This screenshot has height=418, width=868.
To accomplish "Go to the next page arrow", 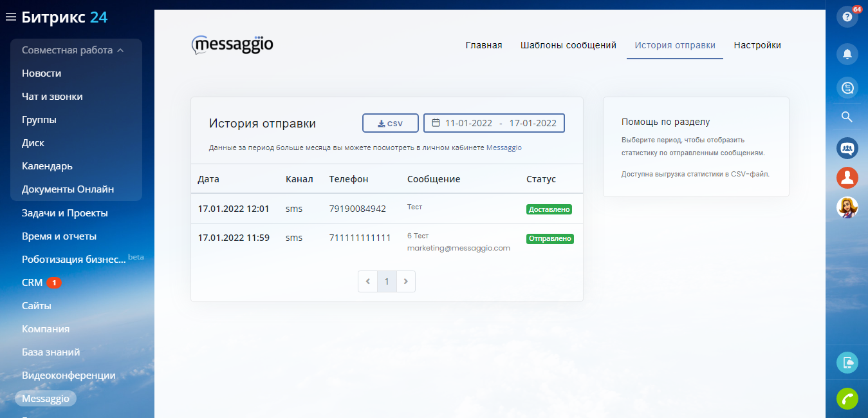I will 405,281.
